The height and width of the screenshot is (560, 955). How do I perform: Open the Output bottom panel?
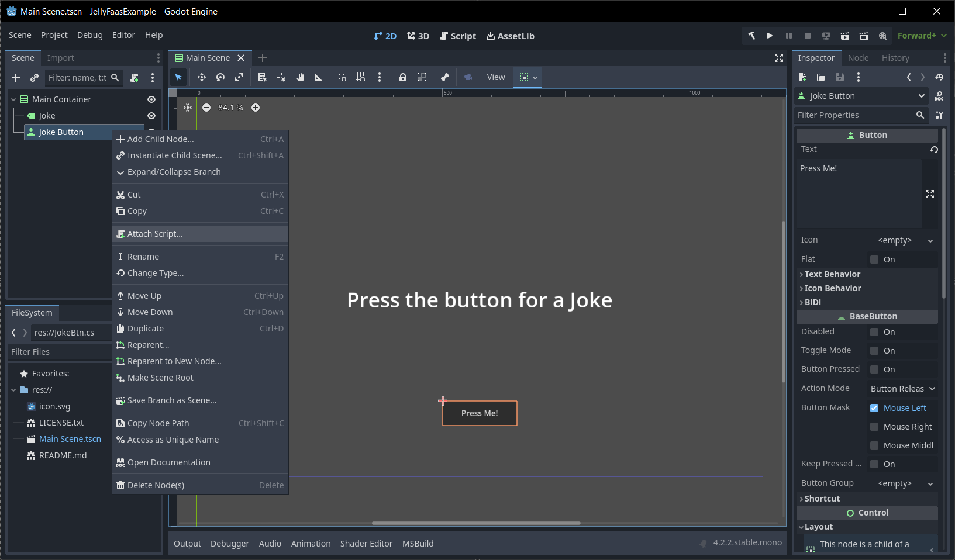coord(187,544)
